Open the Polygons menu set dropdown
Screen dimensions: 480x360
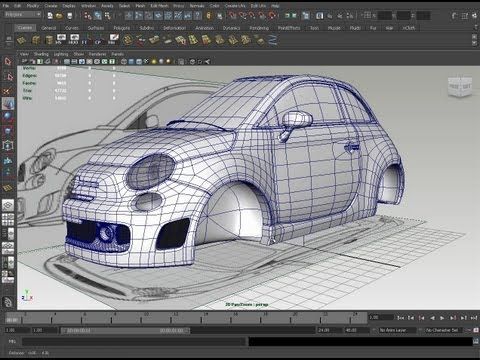23,15
